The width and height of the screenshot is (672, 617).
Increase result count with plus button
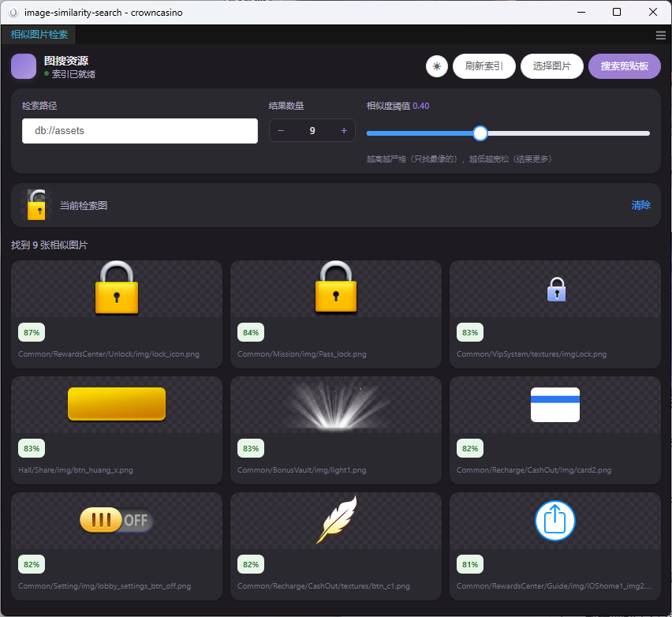pyautogui.click(x=344, y=130)
